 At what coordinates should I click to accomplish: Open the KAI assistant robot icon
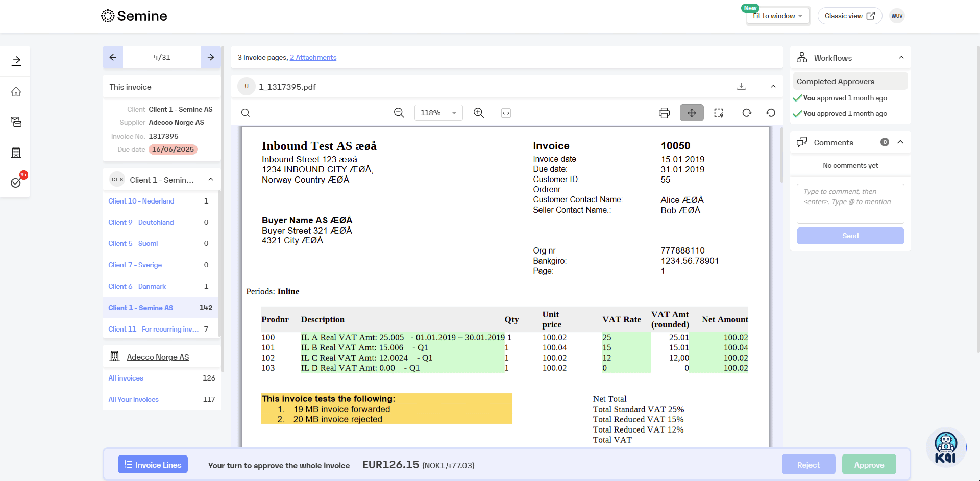click(946, 447)
